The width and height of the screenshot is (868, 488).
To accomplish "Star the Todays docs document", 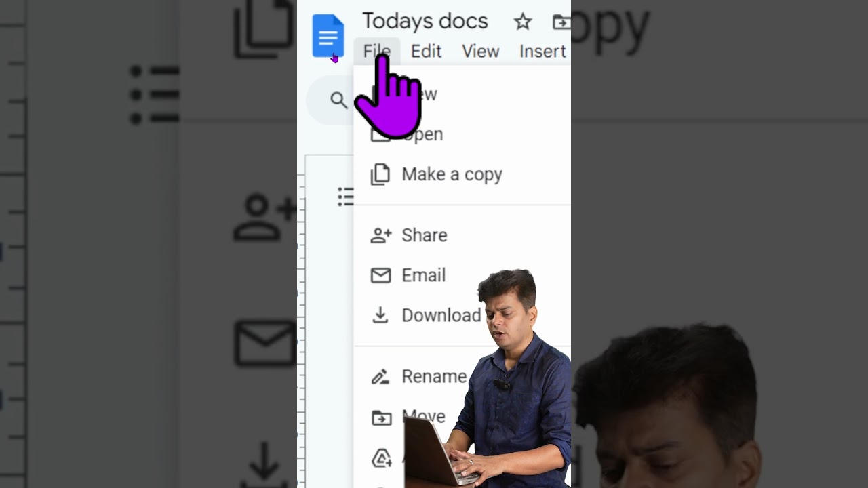I will 522,22.
